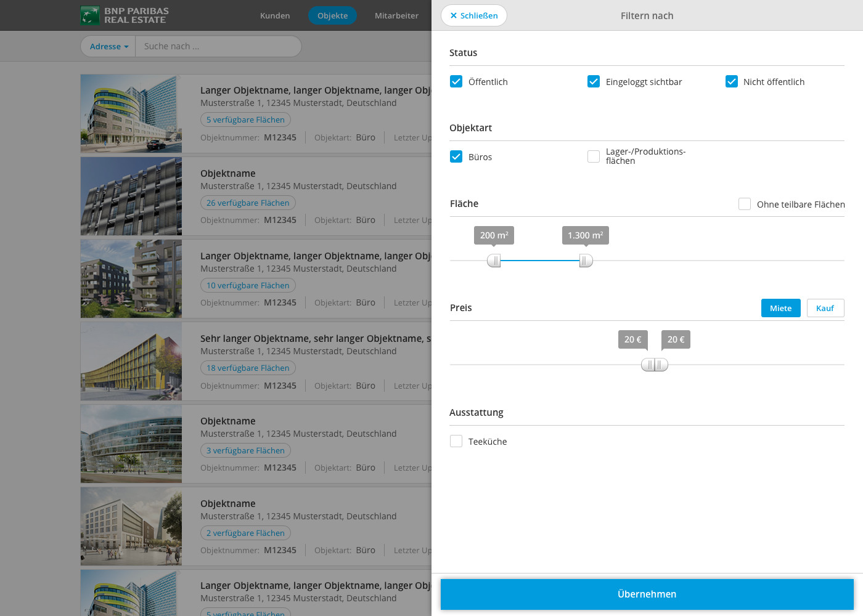863x616 pixels.
Task: Grab the 1.300 m² maximum area handle
Action: (586, 261)
